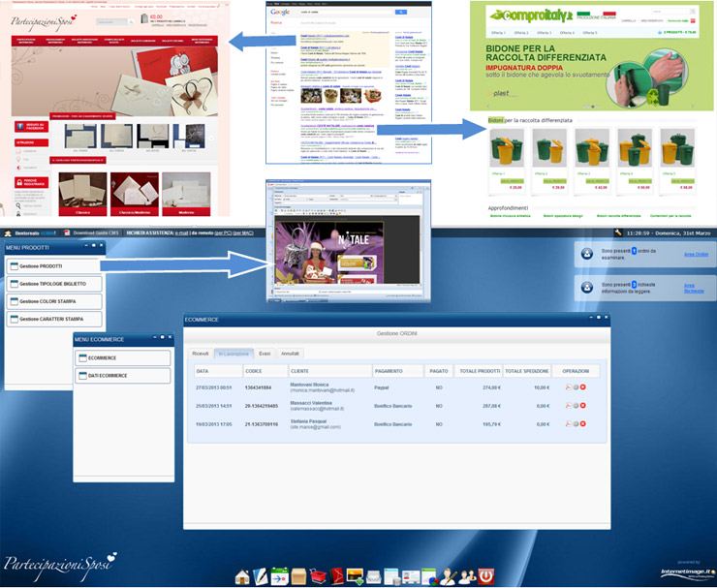Viewport: 717px width, 588px height.
Task: Open the database window dock icon
Action: pyautogui.click(x=391, y=576)
